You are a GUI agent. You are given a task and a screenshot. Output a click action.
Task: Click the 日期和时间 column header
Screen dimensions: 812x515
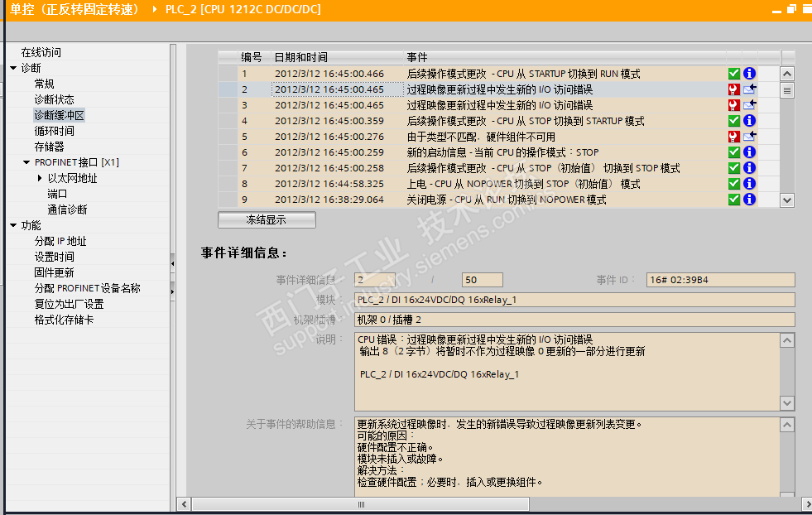pos(337,57)
